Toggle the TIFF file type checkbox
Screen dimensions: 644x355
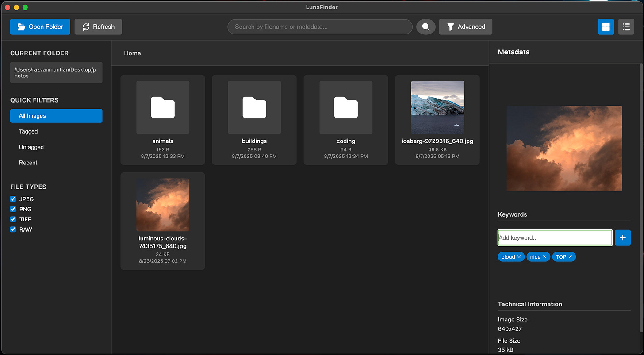tap(13, 219)
